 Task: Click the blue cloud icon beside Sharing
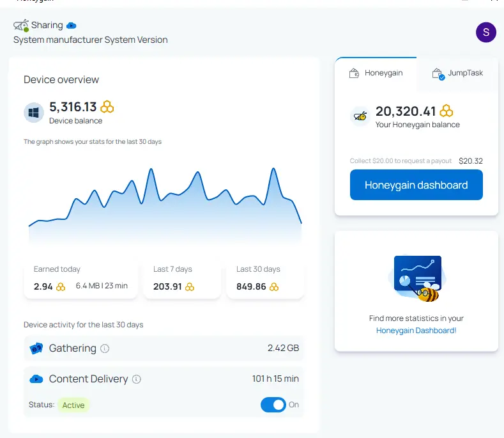72,26
